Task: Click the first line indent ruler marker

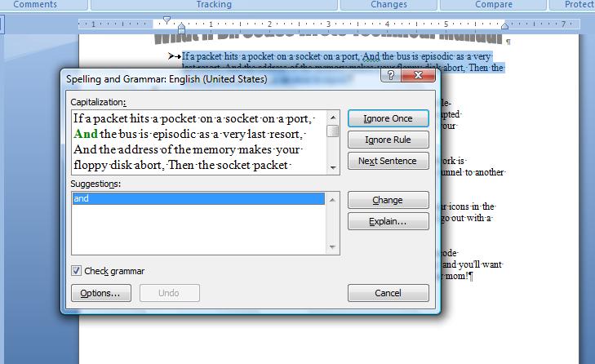Action: point(167,20)
